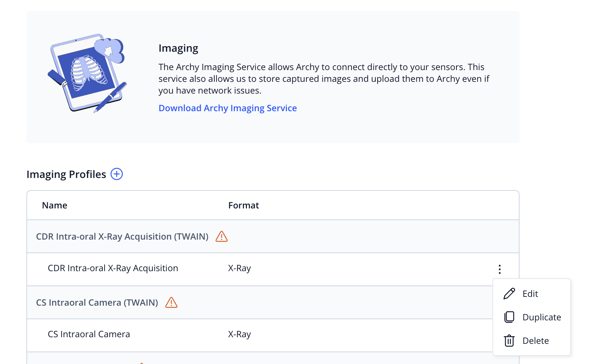The width and height of the screenshot is (590, 364).
Task: Click X-Ray format of CS Intraoral Camera
Action: (x=240, y=334)
